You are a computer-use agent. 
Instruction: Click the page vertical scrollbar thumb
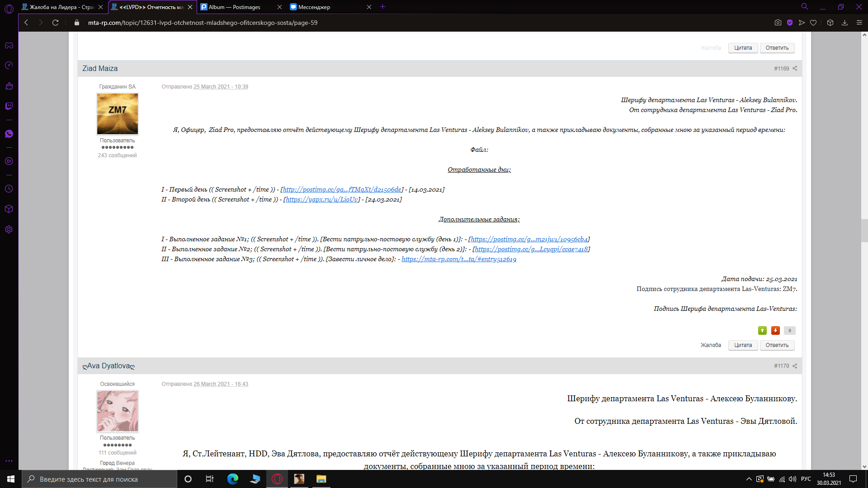click(x=864, y=230)
